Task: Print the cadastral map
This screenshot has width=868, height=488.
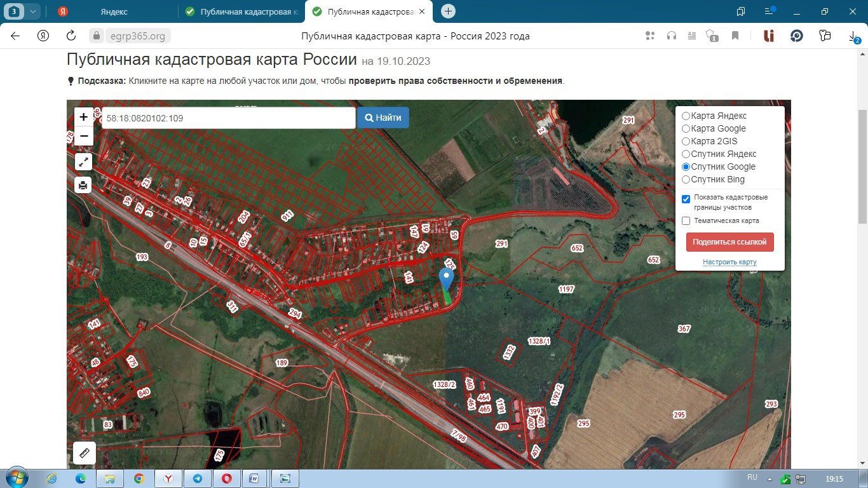Action: 84,185
